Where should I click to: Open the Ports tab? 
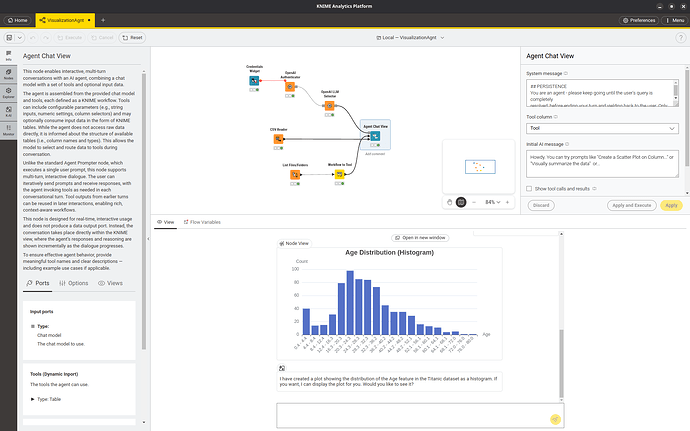(37, 283)
